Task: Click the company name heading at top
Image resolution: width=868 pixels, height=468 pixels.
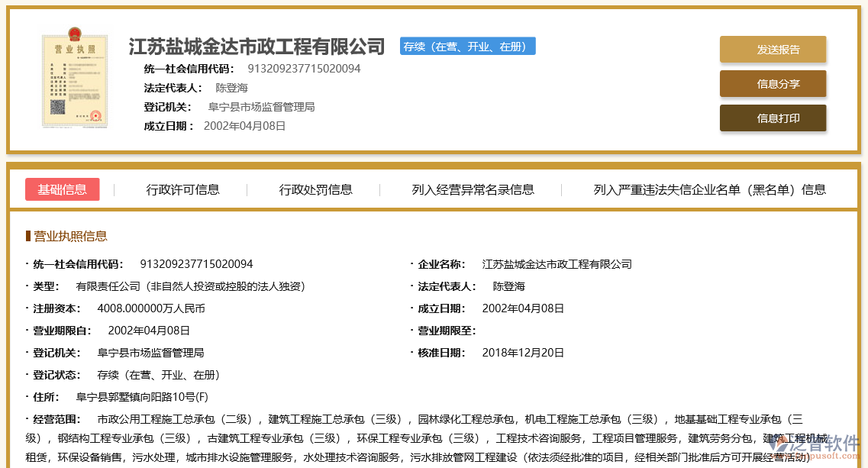Action: 257,47
